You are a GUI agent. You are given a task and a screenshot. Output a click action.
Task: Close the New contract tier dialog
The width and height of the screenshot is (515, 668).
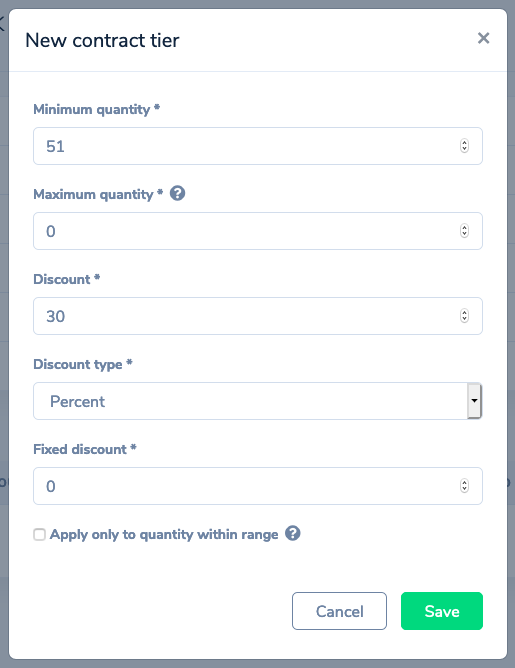(483, 38)
